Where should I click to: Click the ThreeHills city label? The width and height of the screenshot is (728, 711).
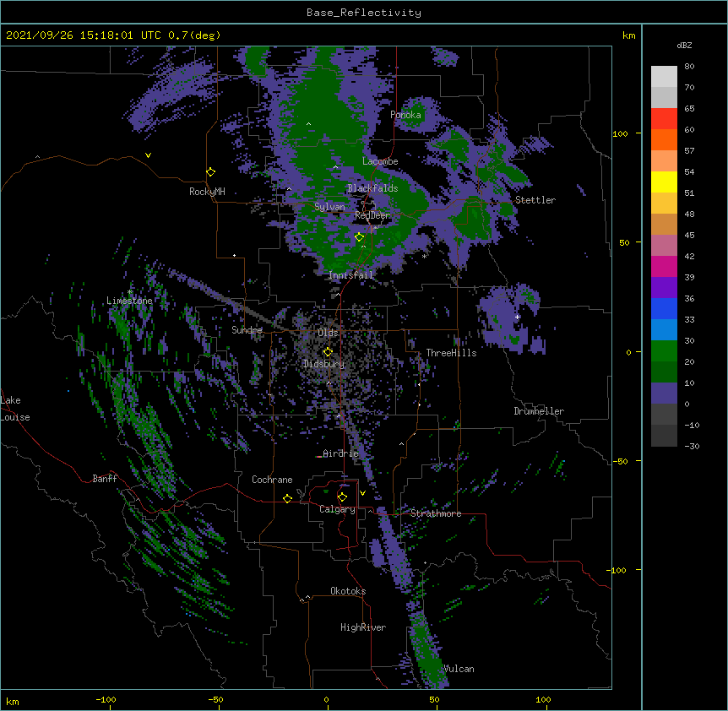(x=451, y=353)
